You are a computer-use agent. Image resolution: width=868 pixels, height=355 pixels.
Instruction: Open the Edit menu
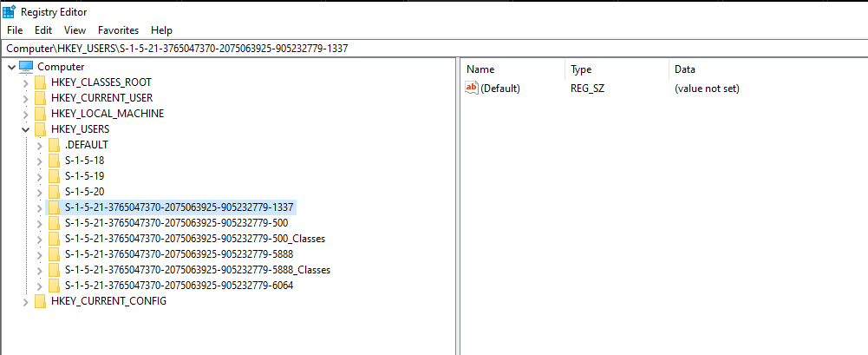point(43,30)
